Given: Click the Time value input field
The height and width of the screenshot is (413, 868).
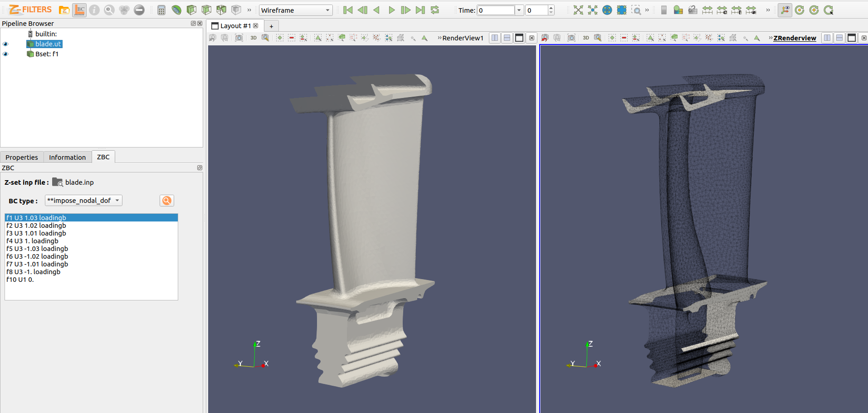Looking at the screenshot, I should point(496,10).
